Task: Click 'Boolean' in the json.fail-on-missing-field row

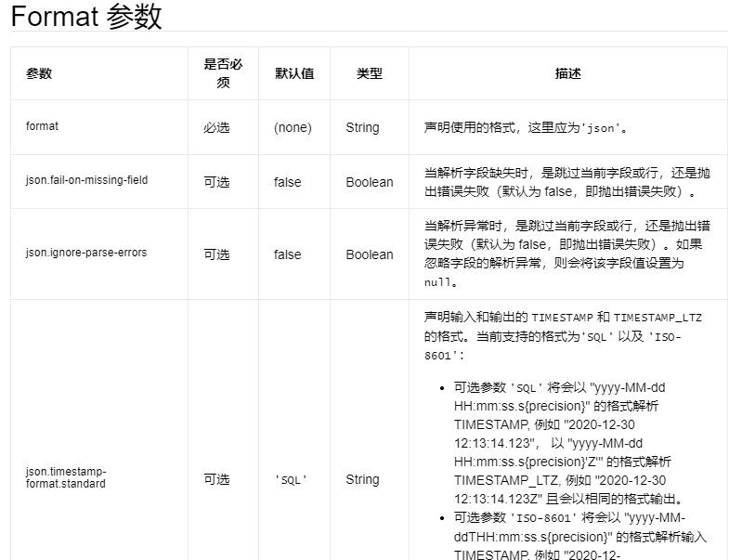Action: coord(370,182)
